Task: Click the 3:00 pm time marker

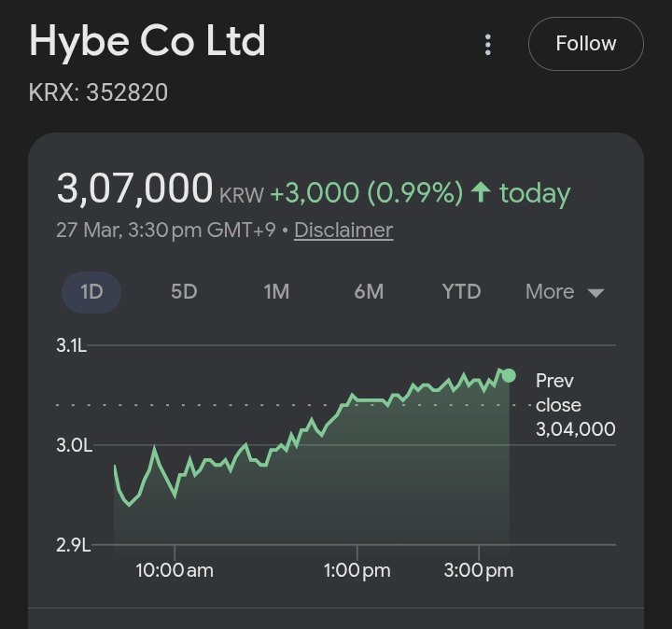Action: click(x=480, y=570)
